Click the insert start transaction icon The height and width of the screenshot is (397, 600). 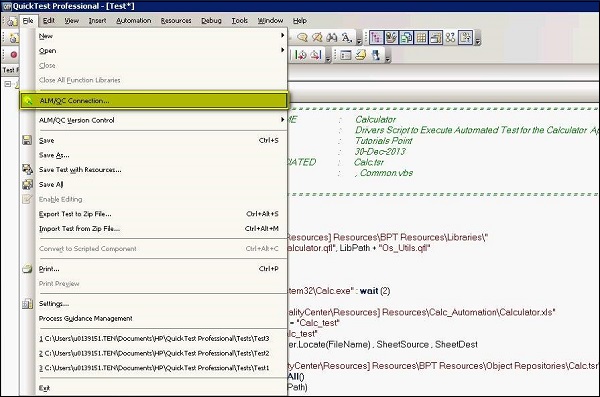tap(300, 55)
